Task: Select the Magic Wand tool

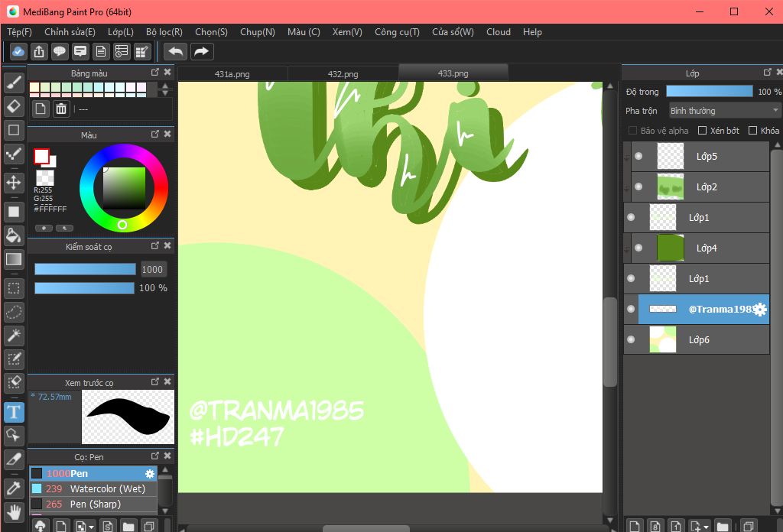Action: pos(14,336)
